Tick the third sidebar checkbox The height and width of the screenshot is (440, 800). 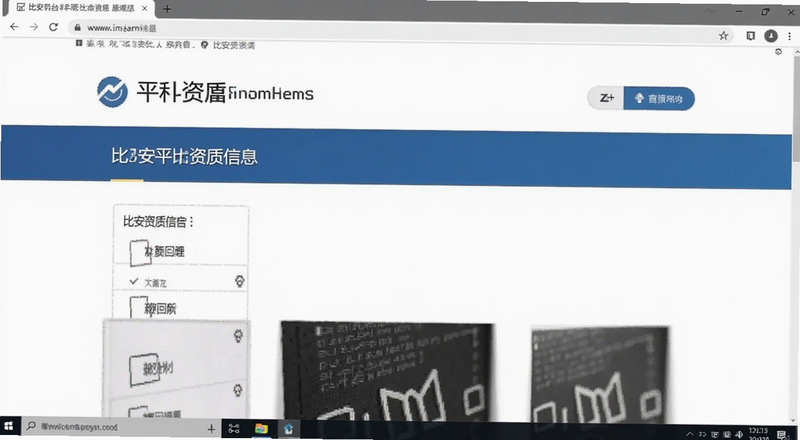[x=138, y=308]
